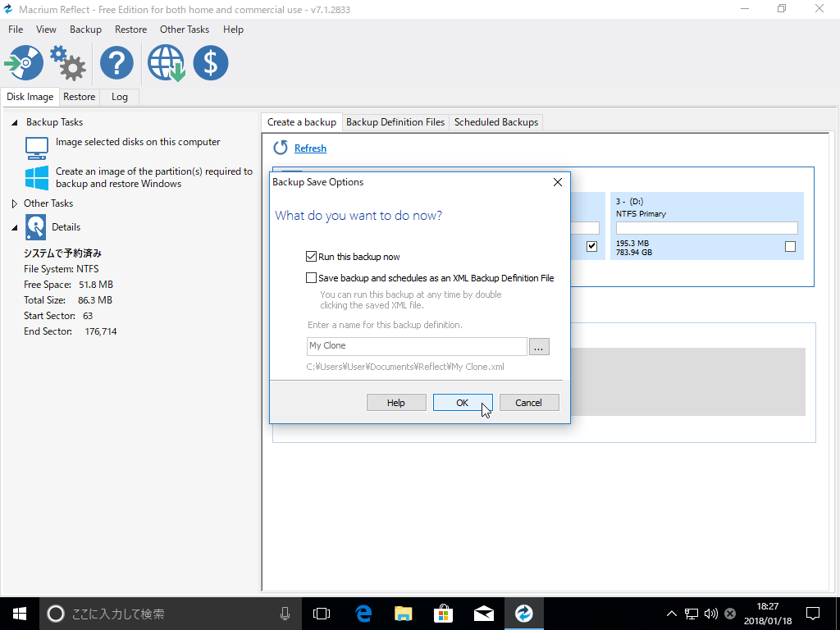This screenshot has width=840, height=630.
Task: Check the D: partition checkbox
Action: tap(790, 246)
